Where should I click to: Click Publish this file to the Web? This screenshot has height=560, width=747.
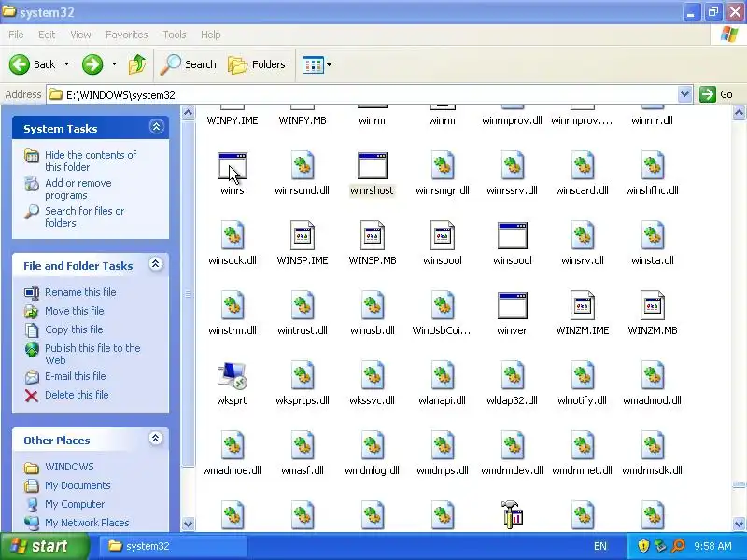[92, 354]
